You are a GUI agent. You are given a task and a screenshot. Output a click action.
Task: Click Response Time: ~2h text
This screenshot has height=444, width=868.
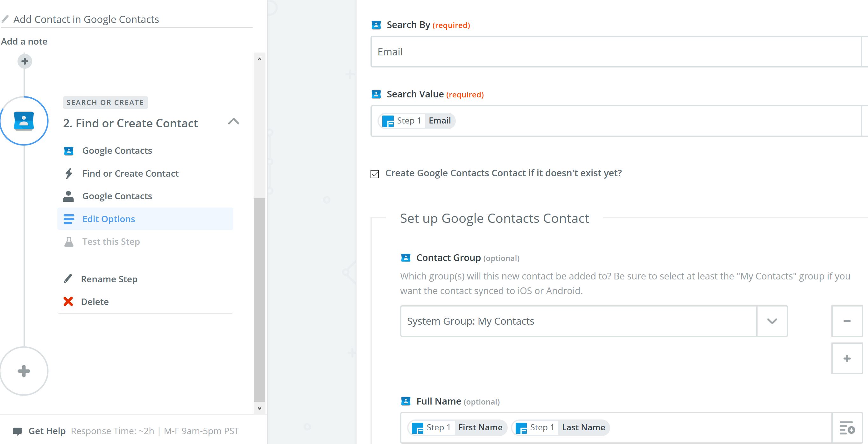coord(113,431)
